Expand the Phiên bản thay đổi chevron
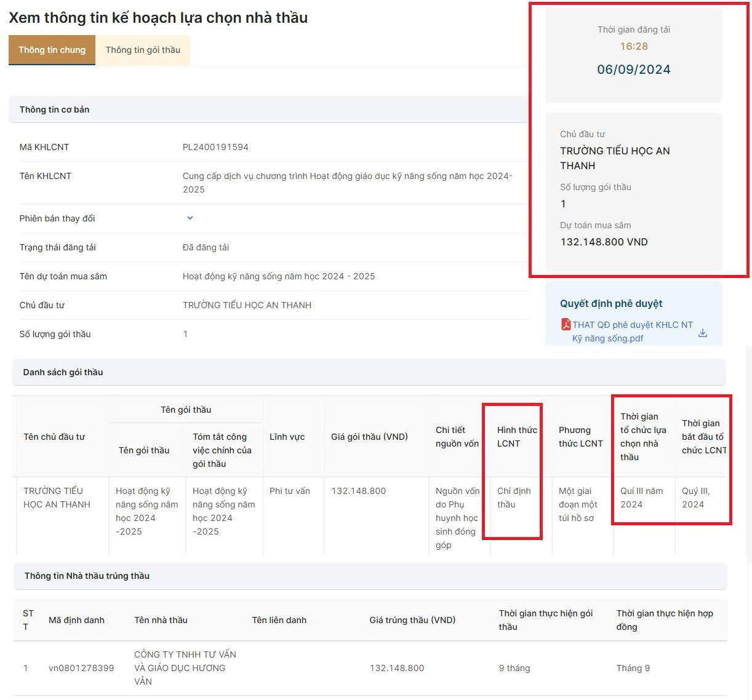The width and height of the screenshot is (752, 700). (x=190, y=218)
